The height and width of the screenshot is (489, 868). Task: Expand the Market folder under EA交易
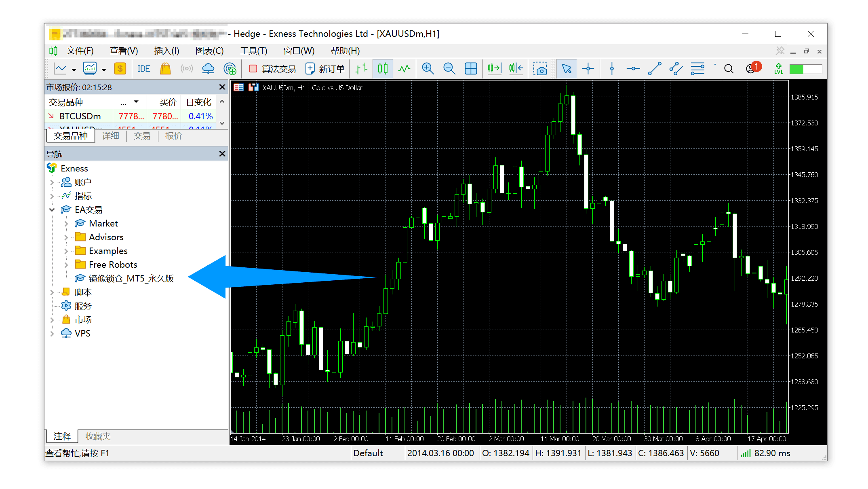point(66,223)
